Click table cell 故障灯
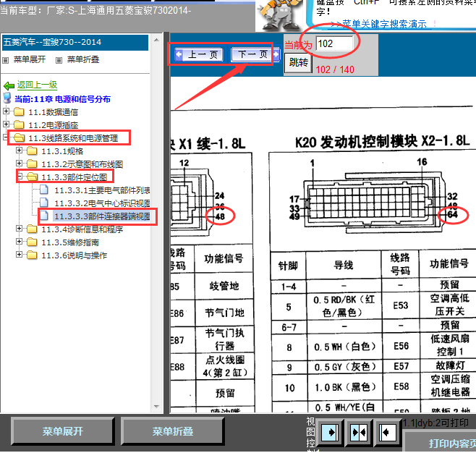 pyautogui.click(x=450, y=365)
